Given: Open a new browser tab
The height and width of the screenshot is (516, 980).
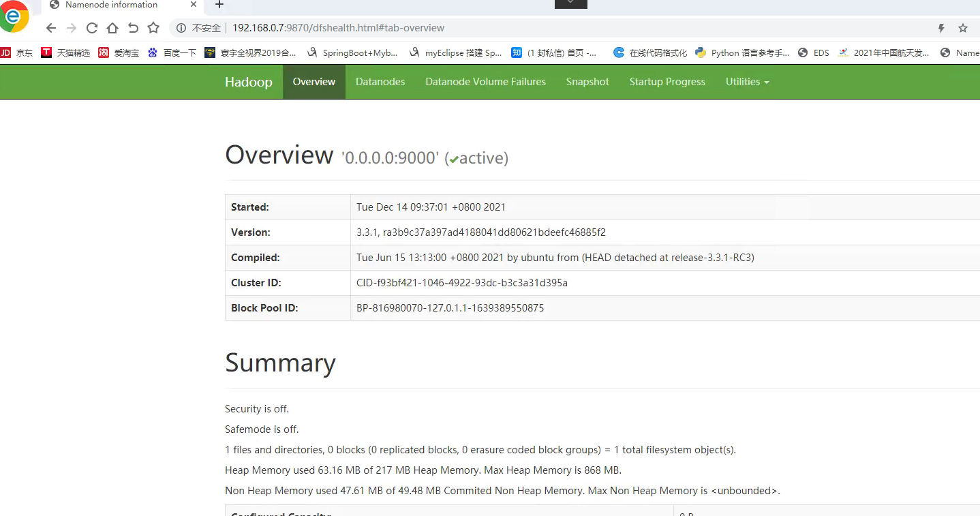Looking at the screenshot, I should point(219,5).
